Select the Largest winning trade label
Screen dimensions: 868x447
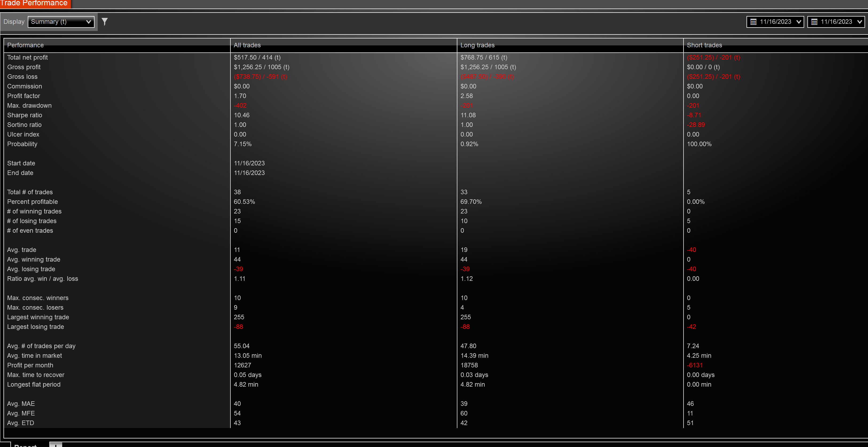[38, 317]
